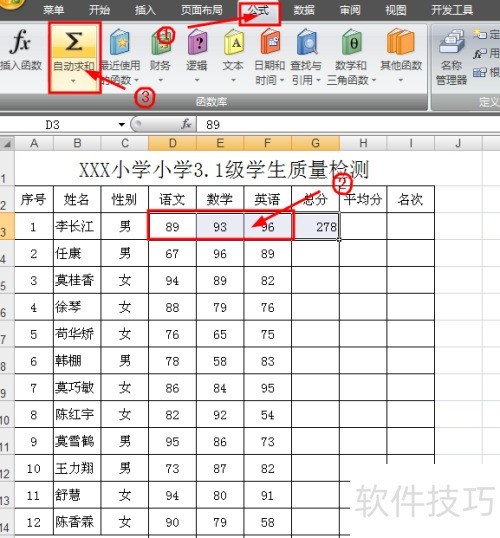Click the AutoSum sigma icon

coord(74,41)
